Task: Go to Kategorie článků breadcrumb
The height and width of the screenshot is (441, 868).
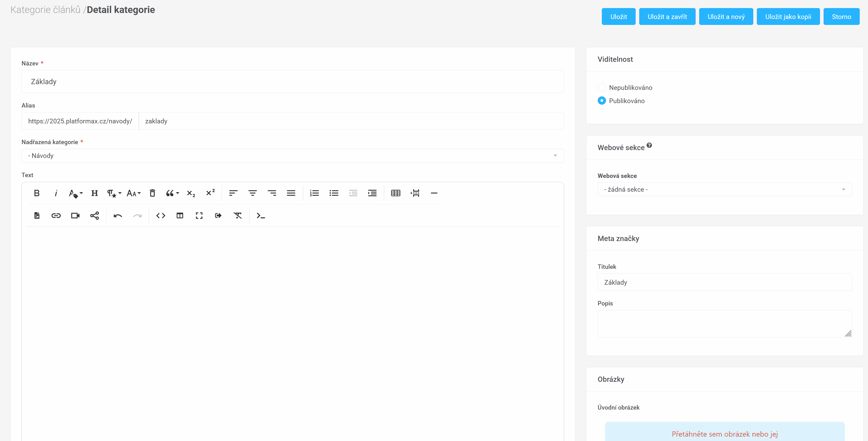Action: coord(45,10)
